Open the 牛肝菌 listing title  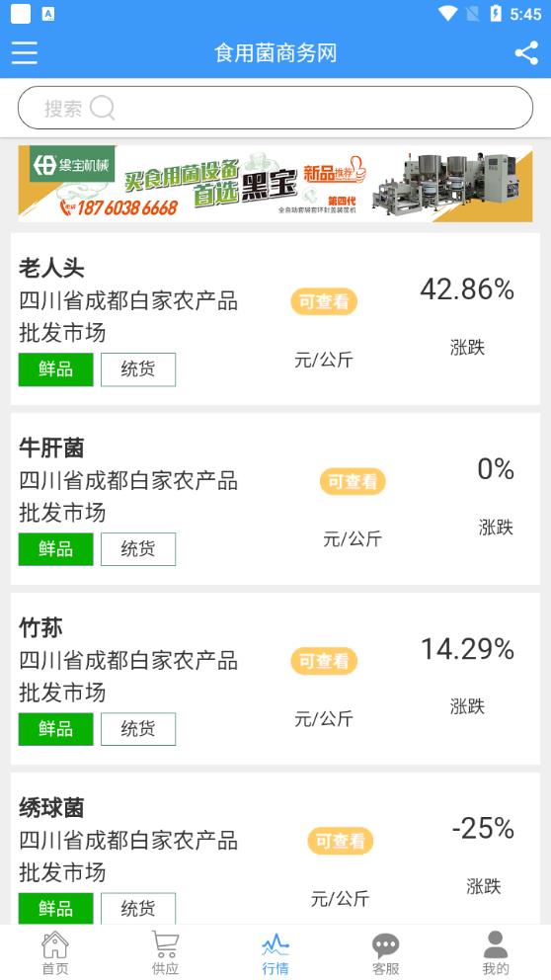point(51,449)
